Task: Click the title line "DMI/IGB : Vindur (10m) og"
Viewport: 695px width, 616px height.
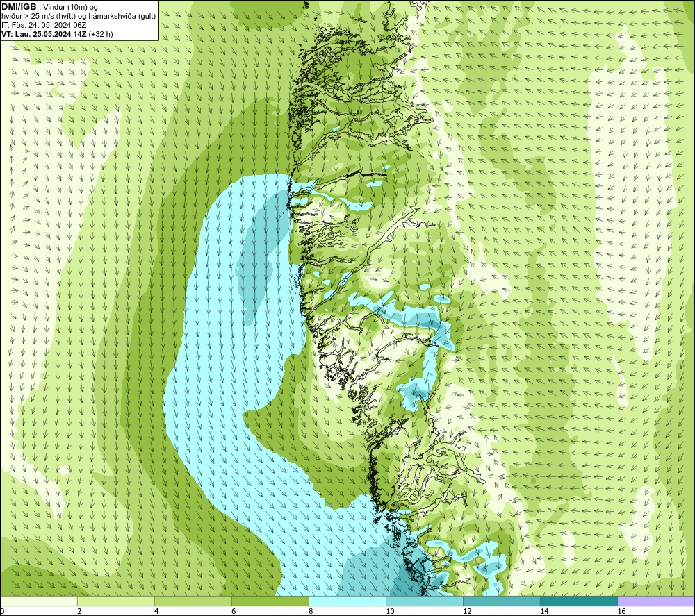Action: (49, 7)
